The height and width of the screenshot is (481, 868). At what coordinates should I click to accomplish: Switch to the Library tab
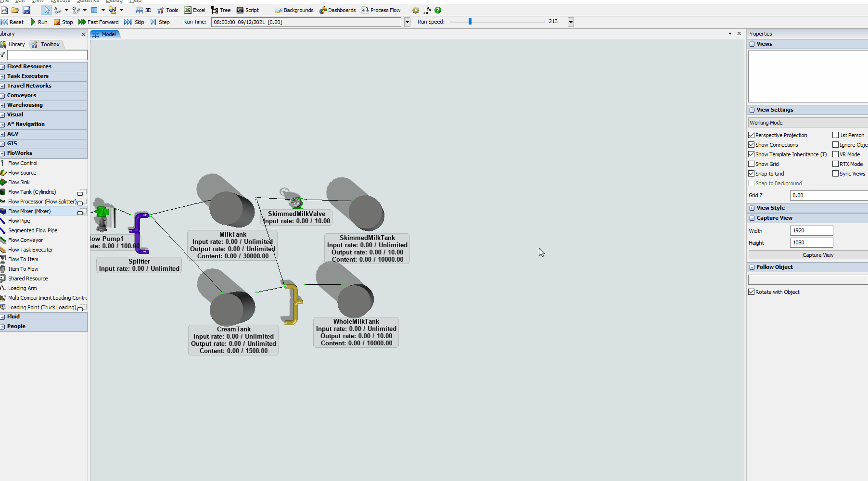tap(13, 44)
